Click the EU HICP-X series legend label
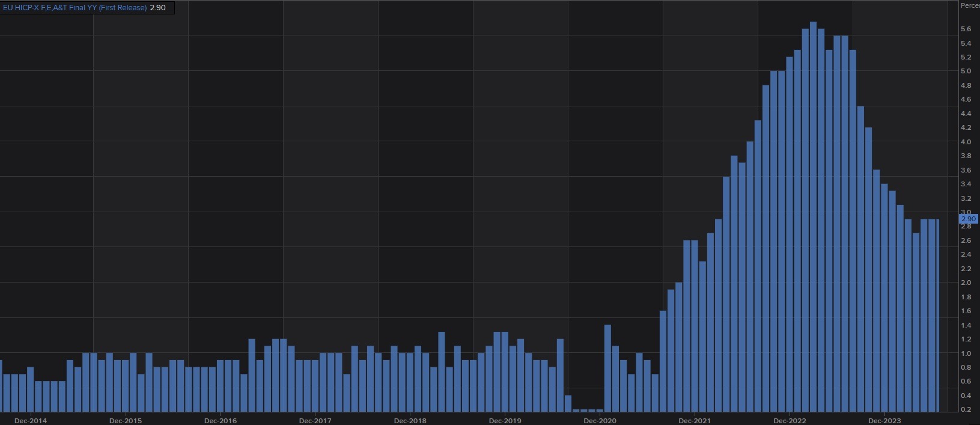This screenshot has height=425, width=980. tap(75, 8)
